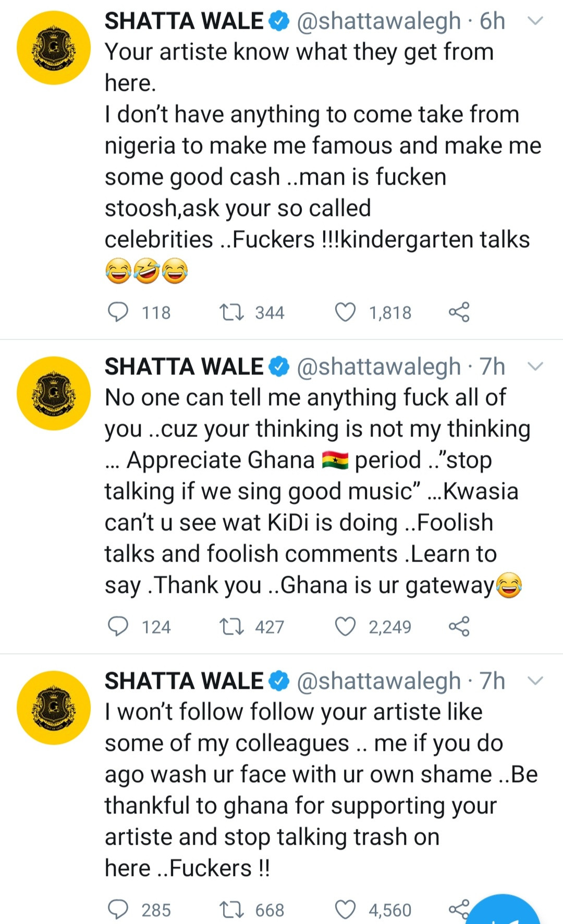Reply to the tweet with 124 comments

[x=118, y=626]
